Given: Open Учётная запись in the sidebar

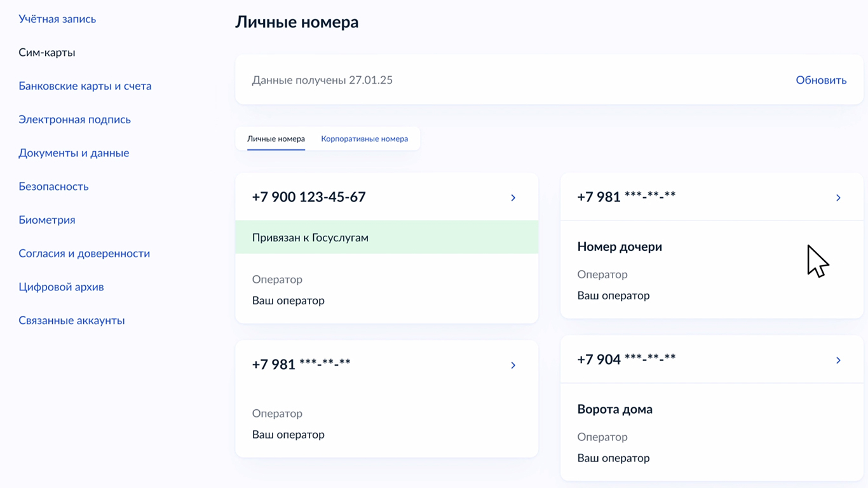Looking at the screenshot, I should click(x=57, y=19).
